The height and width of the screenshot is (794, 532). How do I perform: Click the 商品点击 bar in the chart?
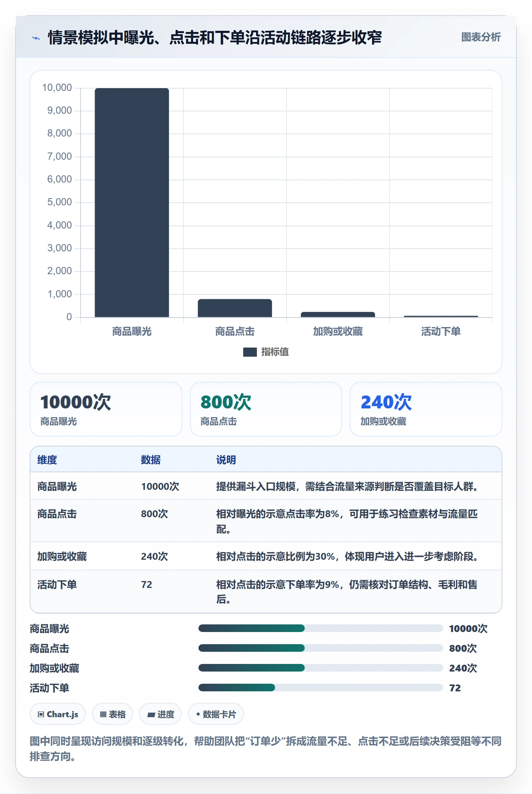tap(235, 308)
